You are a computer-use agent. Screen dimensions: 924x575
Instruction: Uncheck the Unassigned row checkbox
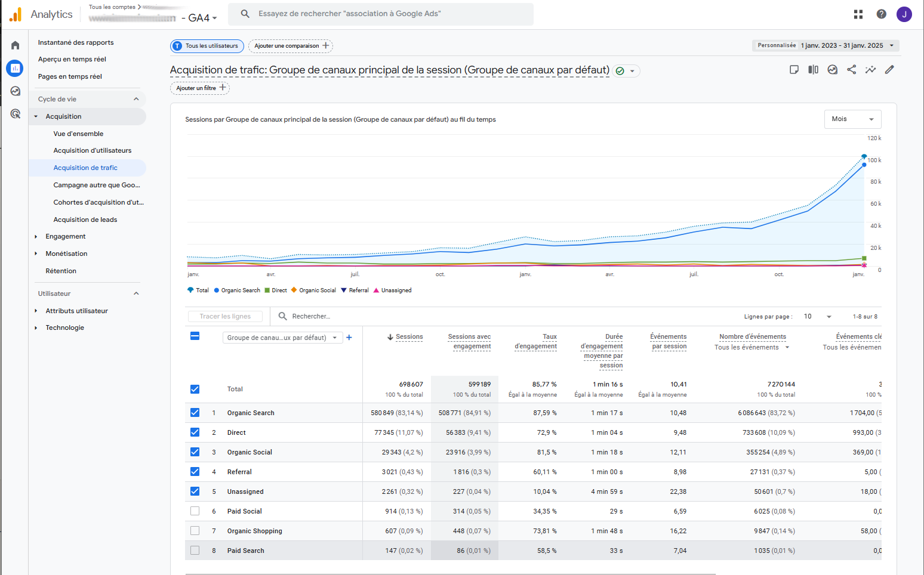coord(195,491)
